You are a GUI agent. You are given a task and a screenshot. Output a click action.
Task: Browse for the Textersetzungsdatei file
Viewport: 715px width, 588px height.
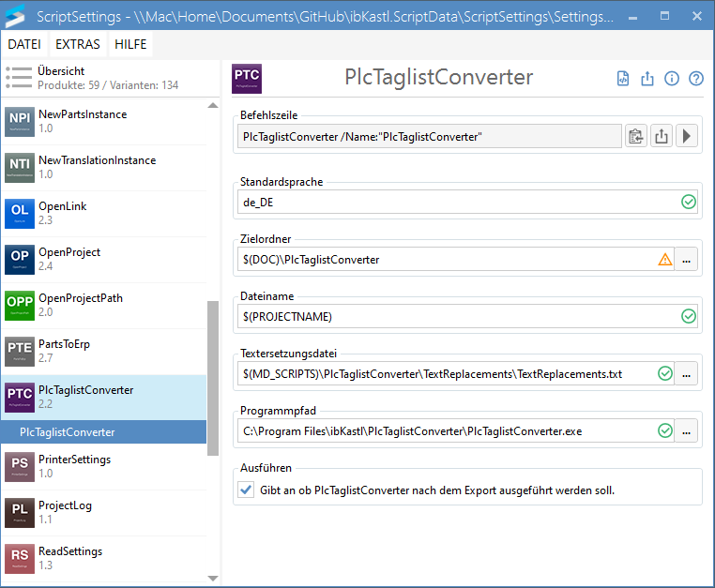point(687,374)
